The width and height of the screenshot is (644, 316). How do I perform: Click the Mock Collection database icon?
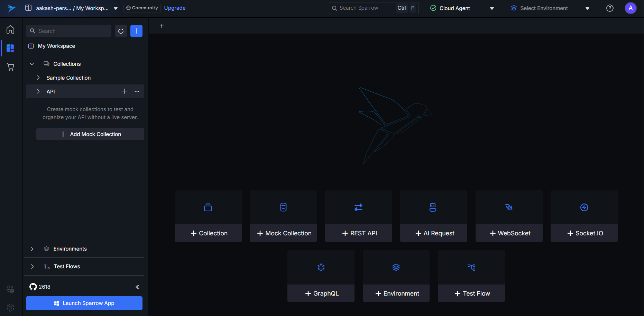point(283,207)
